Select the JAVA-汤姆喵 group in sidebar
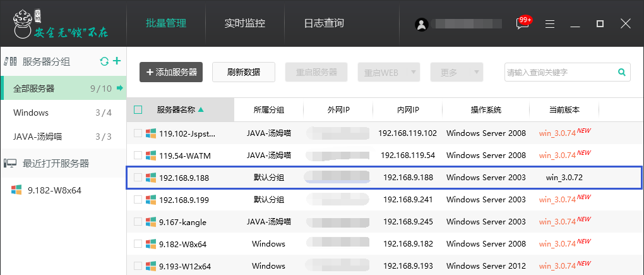Viewport: 644px width, 275px height. [x=38, y=137]
